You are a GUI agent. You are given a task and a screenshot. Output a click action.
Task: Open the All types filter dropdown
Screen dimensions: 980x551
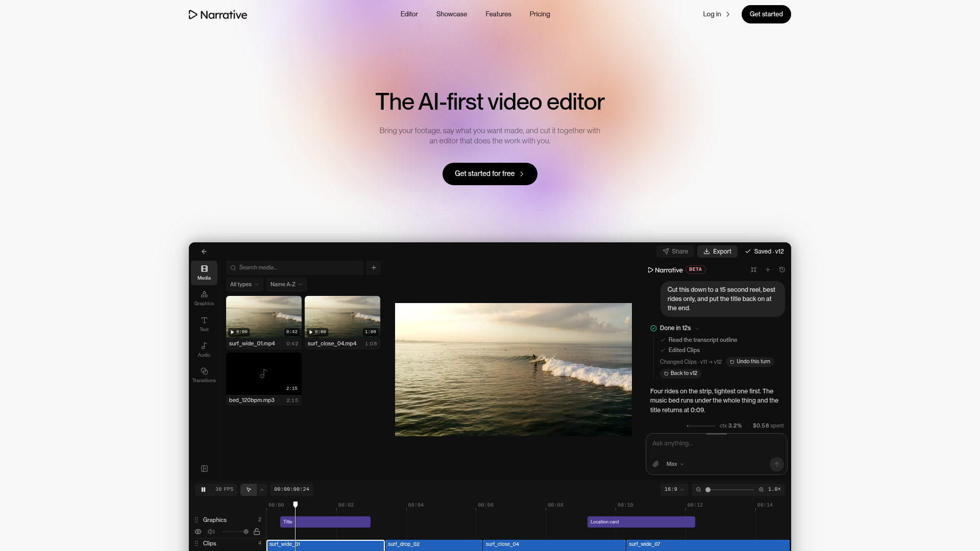click(244, 285)
